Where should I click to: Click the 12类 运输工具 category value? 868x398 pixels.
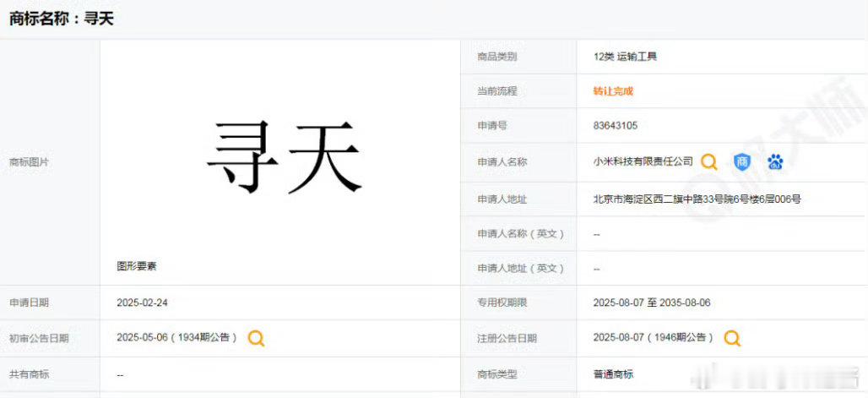pyautogui.click(x=625, y=57)
